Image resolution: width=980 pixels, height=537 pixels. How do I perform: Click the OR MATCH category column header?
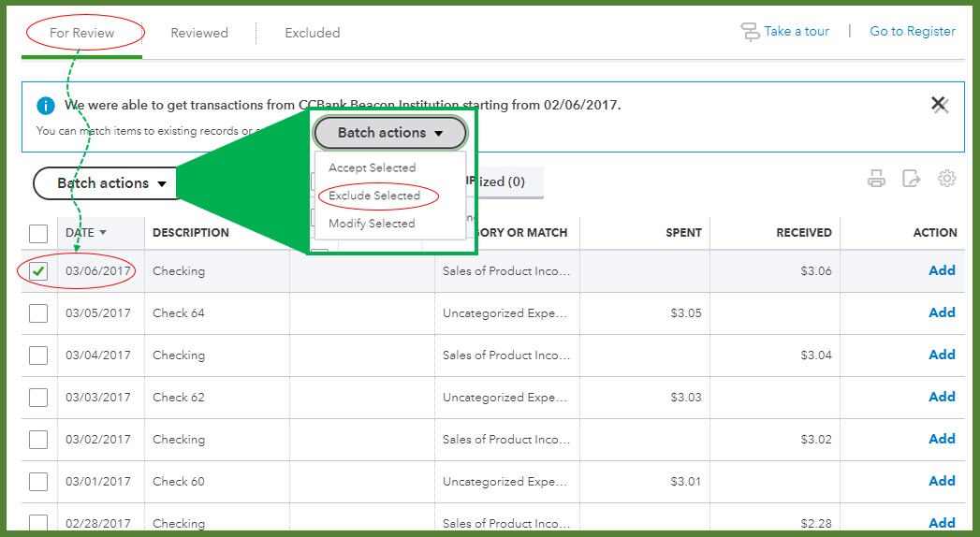[x=524, y=232]
